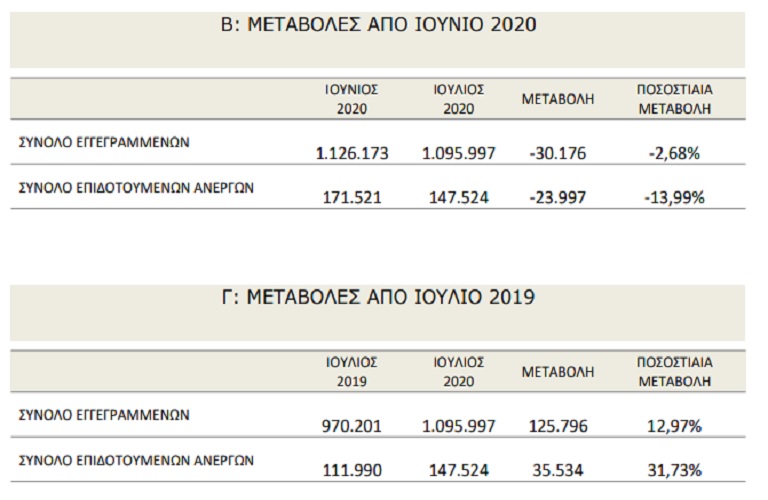Select 'ΙΟΥΛΙΟΣ 2020' header in table Γ
Screen dimensions: 768x500
[460, 371]
